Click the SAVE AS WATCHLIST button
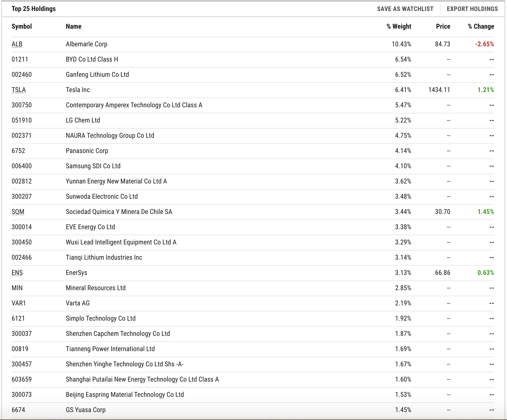Screen dimensions: 507x420 [405, 9]
